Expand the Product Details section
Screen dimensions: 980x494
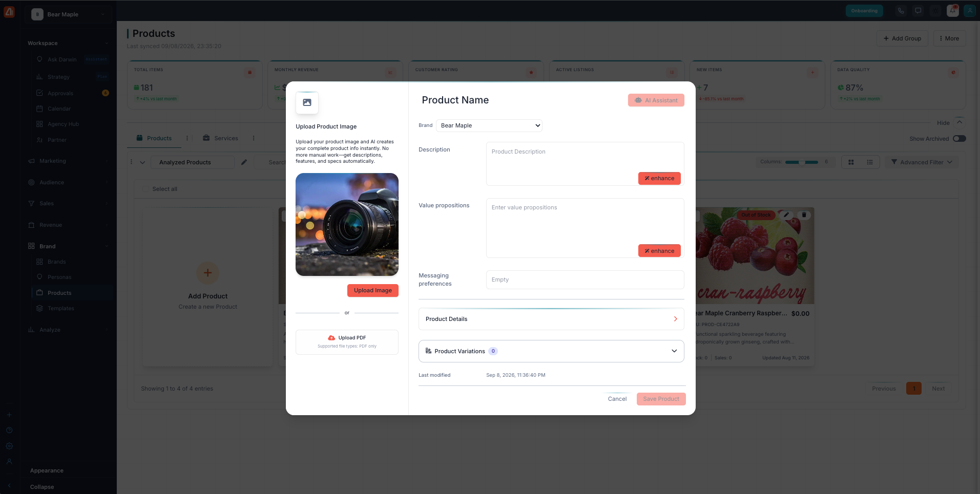(x=551, y=319)
